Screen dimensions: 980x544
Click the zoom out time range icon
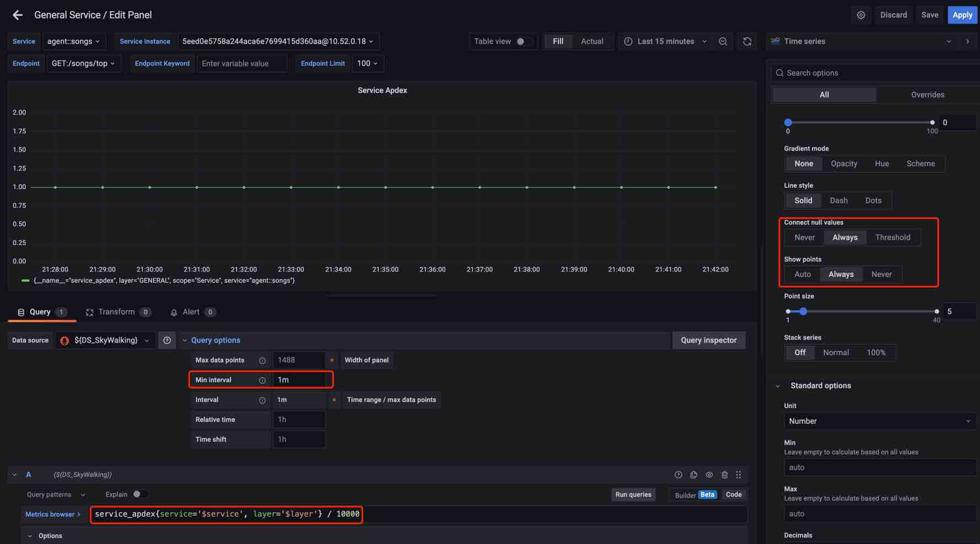point(723,41)
